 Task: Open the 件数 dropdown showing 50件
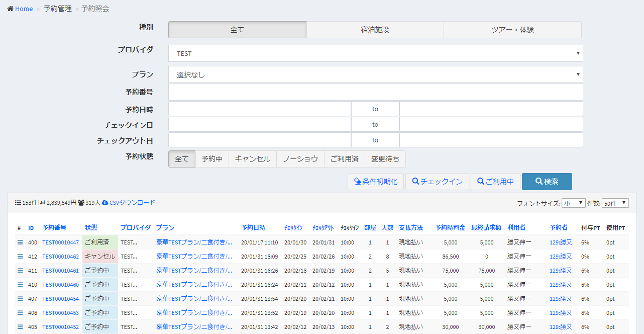(x=615, y=203)
